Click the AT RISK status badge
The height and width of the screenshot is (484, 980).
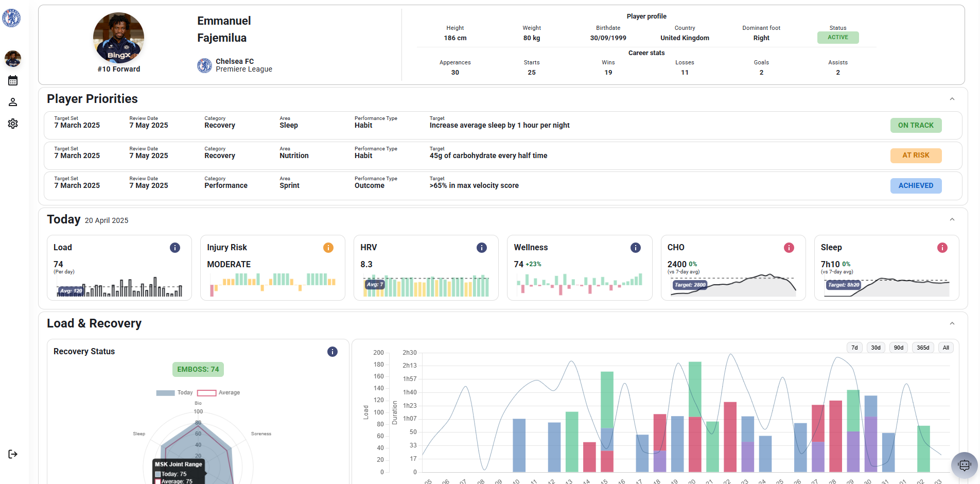point(916,155)
